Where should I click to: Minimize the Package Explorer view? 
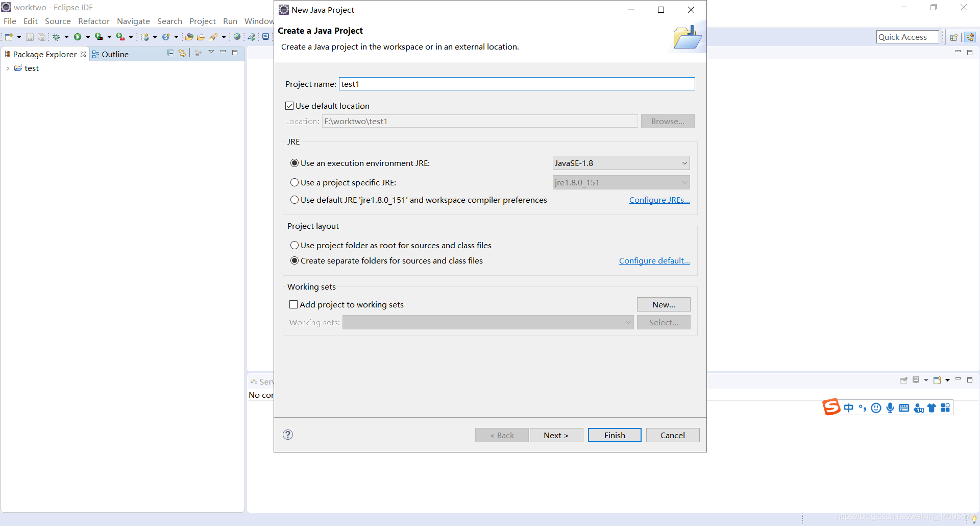pos(223,52)
